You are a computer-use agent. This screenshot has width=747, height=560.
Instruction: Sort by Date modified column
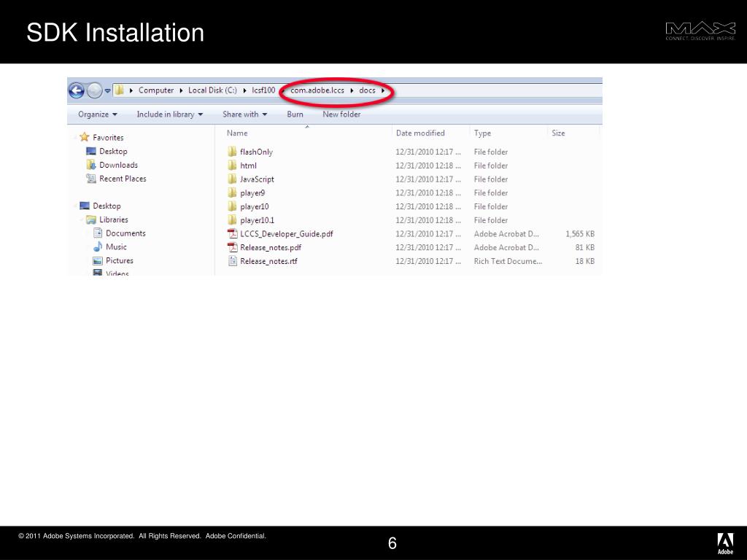point(420,133)
